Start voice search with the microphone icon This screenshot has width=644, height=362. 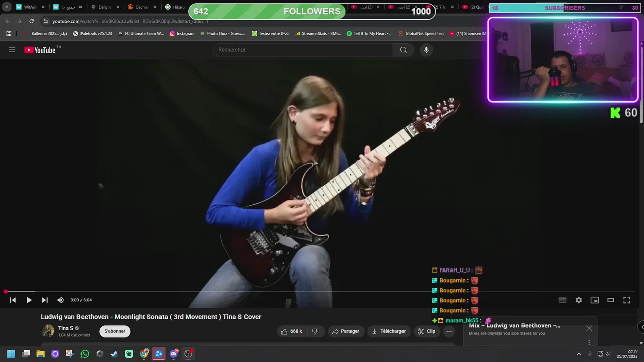426,50
